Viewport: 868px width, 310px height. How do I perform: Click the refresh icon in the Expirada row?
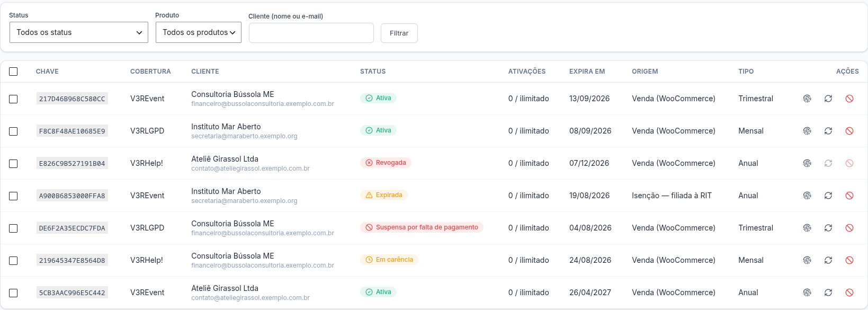pos(828,196)
